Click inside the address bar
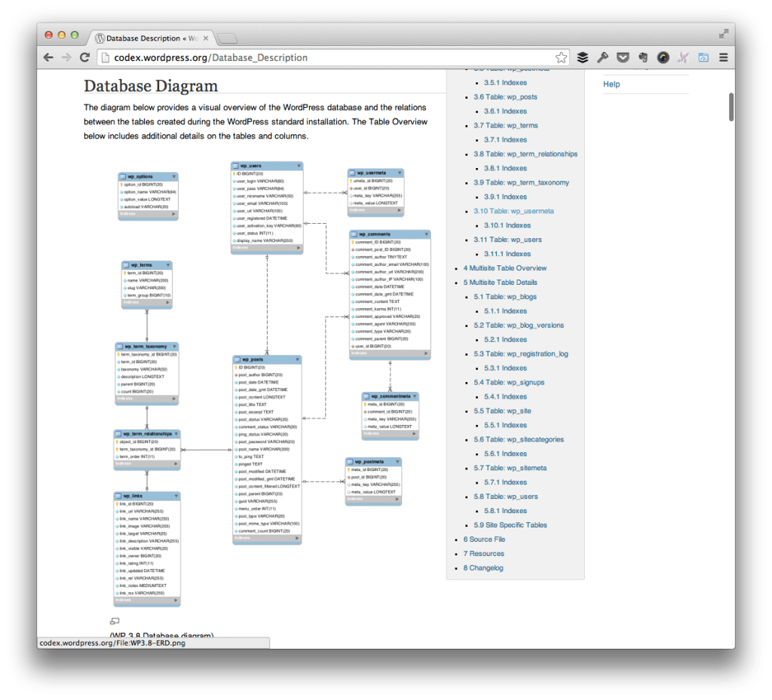772x700 pixels. point(226,57)
